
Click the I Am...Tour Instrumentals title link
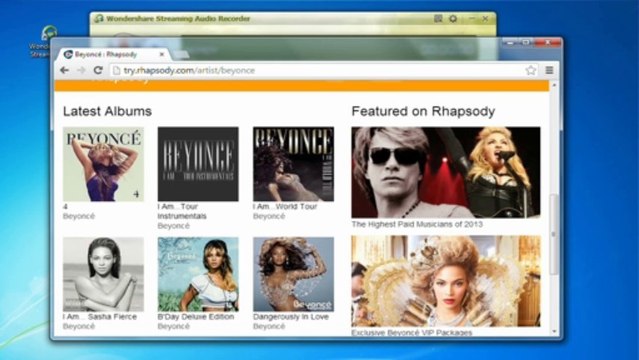(x=182, y=211)
